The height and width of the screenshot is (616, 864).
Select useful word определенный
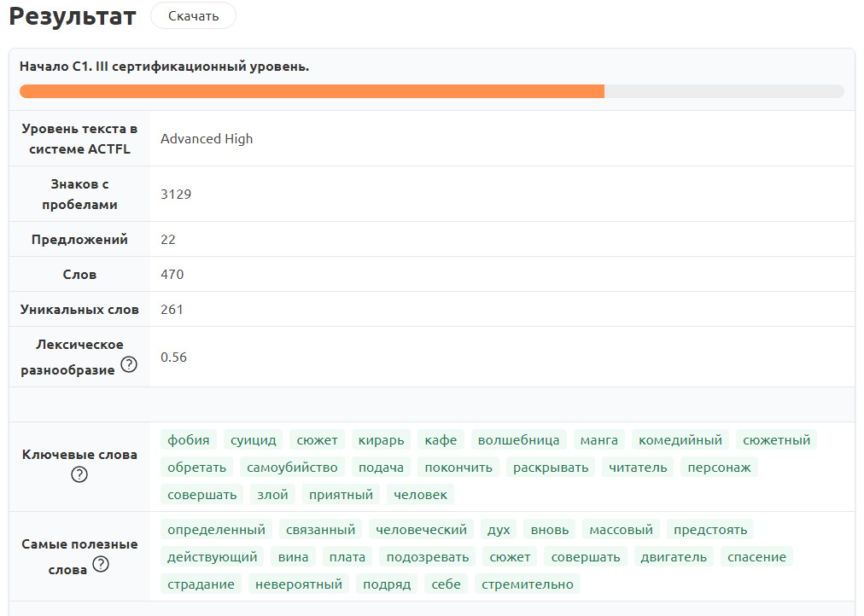pyautogui.click(x=216, y=530)
